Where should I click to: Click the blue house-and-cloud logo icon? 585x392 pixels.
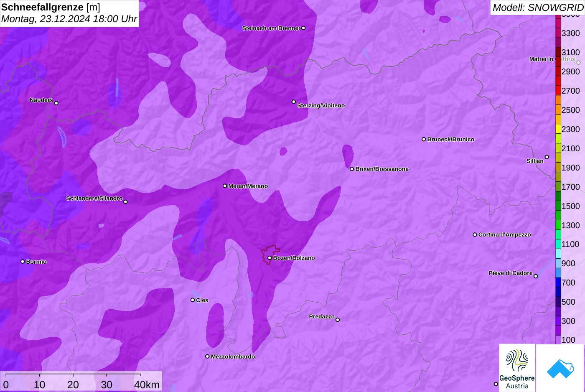click(560, 369)
